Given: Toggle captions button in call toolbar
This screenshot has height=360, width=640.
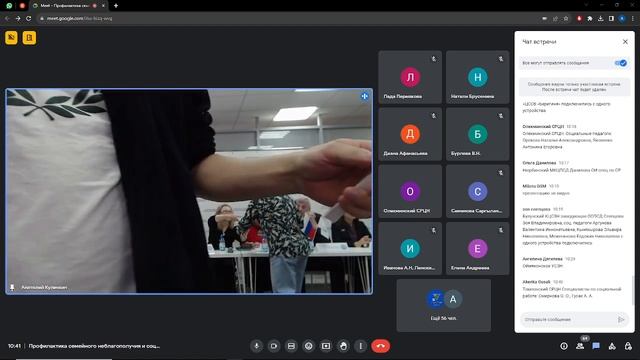Looking at the screenshot, I should tap(291, 346).
